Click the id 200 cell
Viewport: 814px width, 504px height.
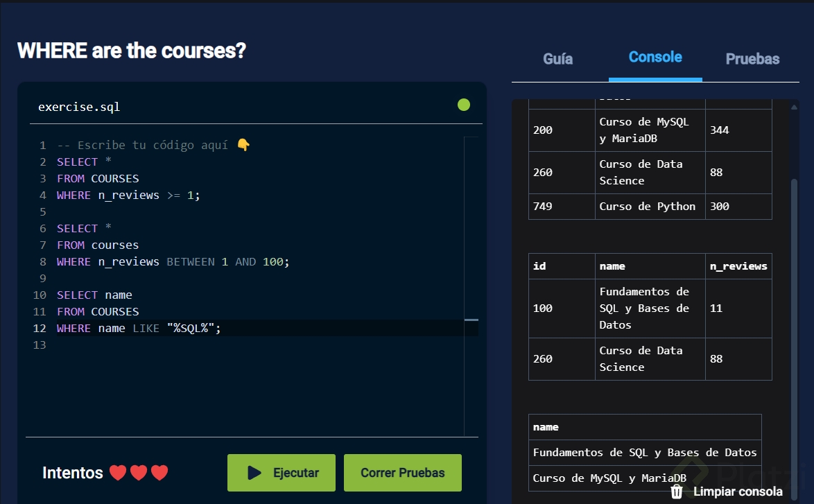click(x=562, y=130)
